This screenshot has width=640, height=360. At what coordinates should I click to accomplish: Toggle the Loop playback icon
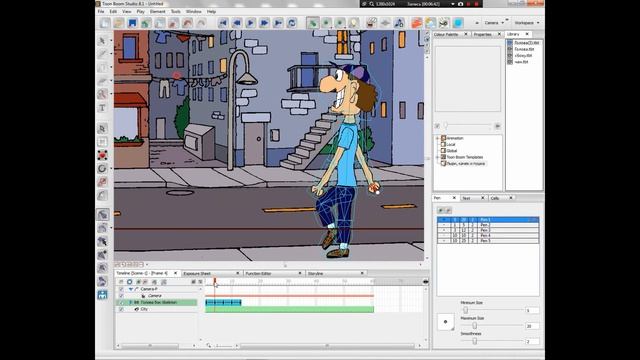tap(291, 23)
